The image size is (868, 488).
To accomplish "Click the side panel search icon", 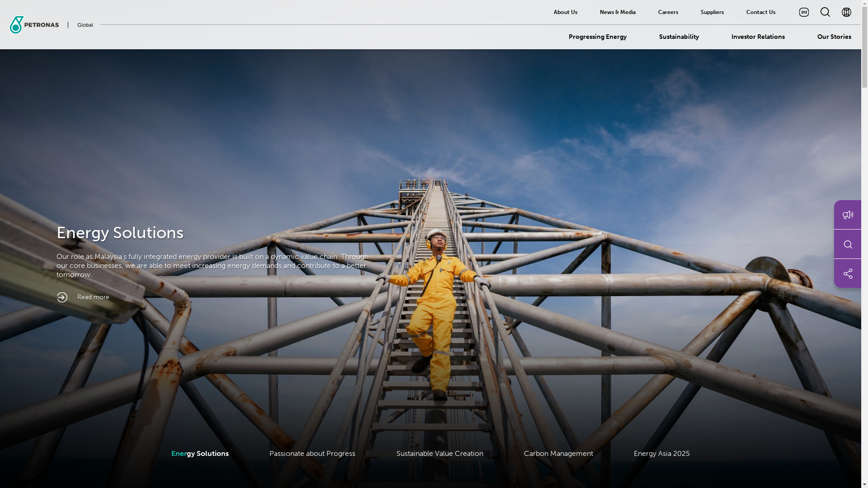I will (x=848, y=244).
